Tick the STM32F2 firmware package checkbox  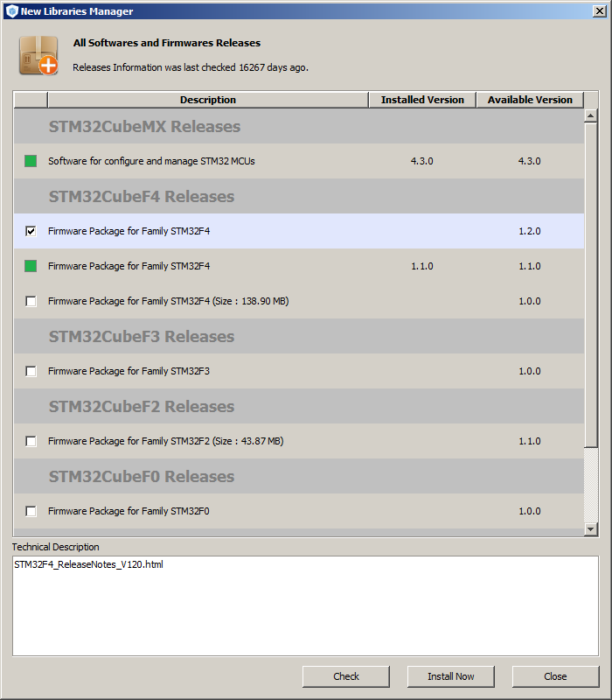coord(31,441)
